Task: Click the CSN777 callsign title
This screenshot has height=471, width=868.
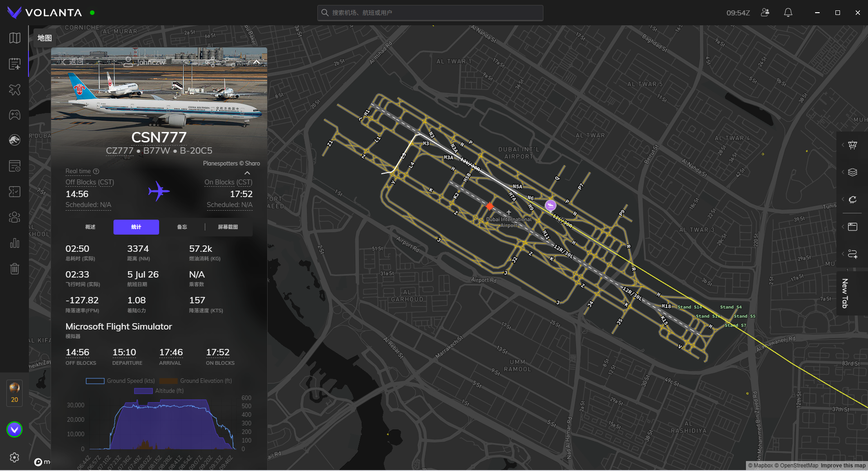Action: pyautogui.click(x=159, y=137)
